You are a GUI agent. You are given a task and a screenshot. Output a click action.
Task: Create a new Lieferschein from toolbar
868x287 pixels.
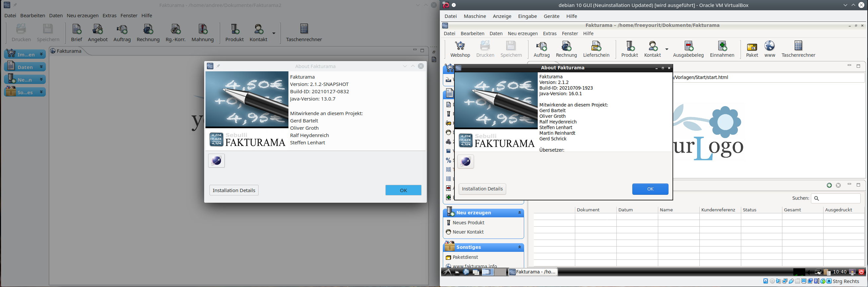[x=596, y=49]
